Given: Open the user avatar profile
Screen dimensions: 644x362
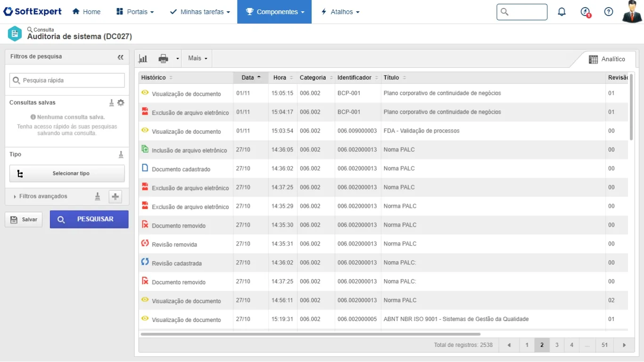Looking at the screenshot, I should point(632,12).
